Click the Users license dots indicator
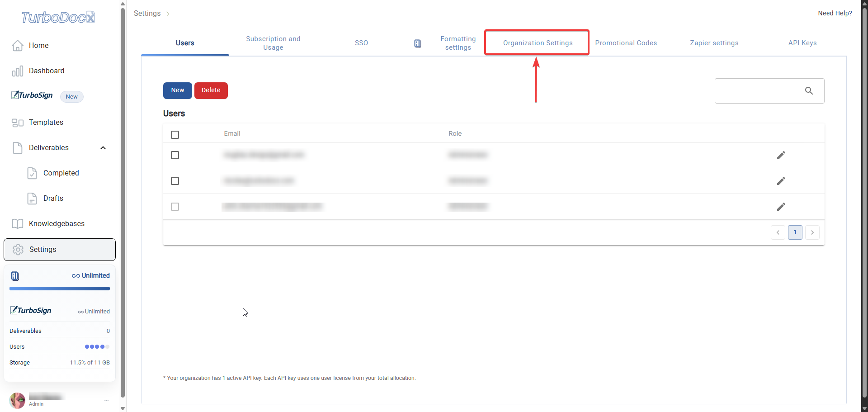This screenshot has height=412, width=868. tap(97, 347)
